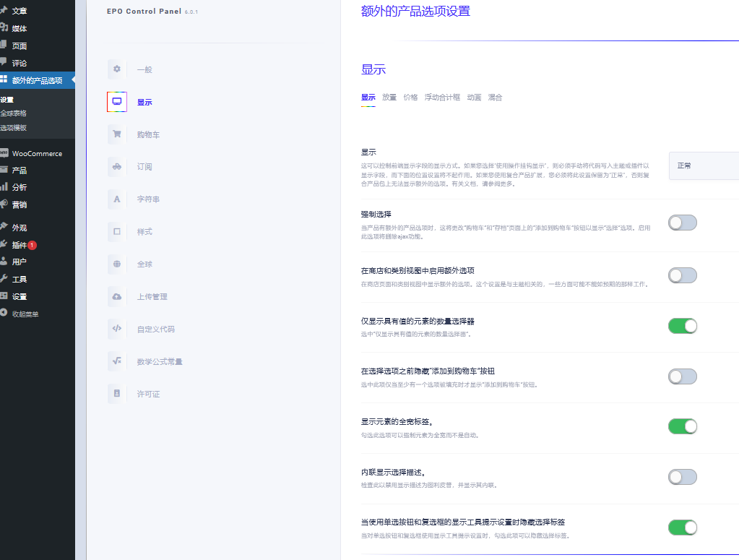Toggle 在选择选项之前隐藏添加到购物车按钮 switch
This screenshot has width=739, height=560.
(x=683, y=376)
